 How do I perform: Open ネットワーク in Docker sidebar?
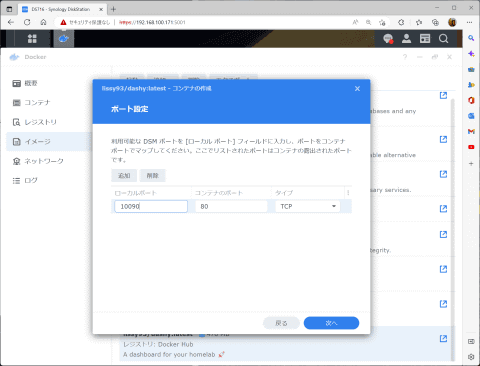49,161
